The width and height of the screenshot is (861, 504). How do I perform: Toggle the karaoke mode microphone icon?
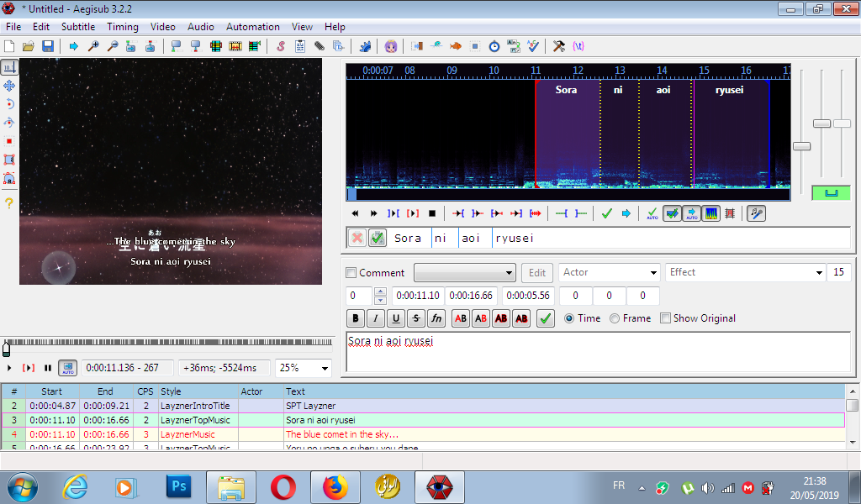tap(756, 213)
